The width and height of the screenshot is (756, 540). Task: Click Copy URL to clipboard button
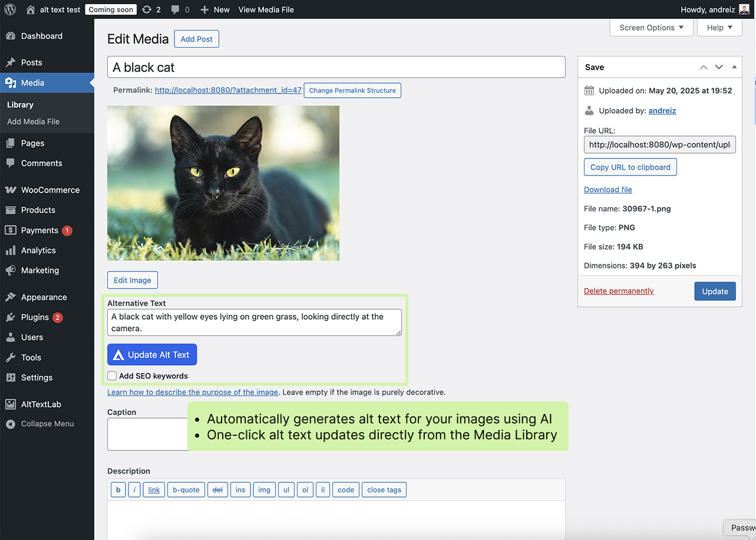coord(630,167)
